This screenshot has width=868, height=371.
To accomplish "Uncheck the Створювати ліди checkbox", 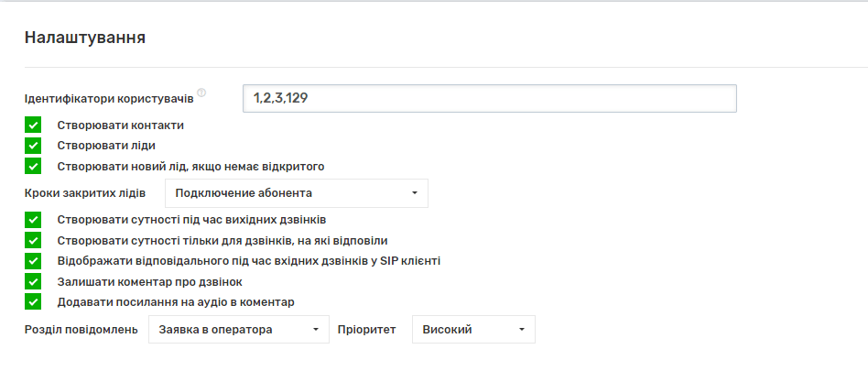I will point(33,146).
